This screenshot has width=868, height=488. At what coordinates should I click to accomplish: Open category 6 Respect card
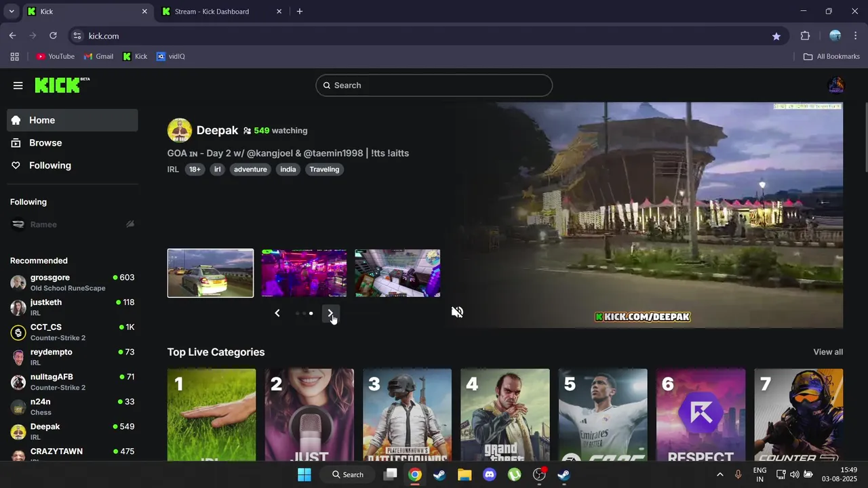701,415
